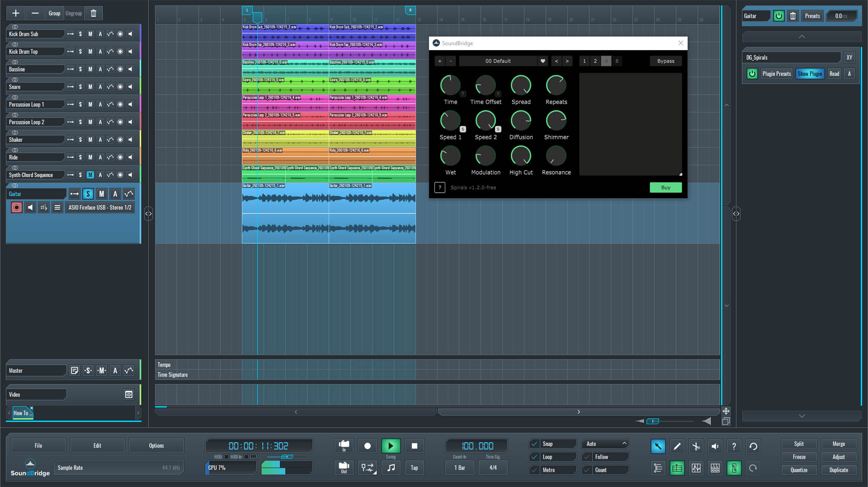
Task: Click the heart favorite icon in Spirals
Action: (x=543, y=61)
